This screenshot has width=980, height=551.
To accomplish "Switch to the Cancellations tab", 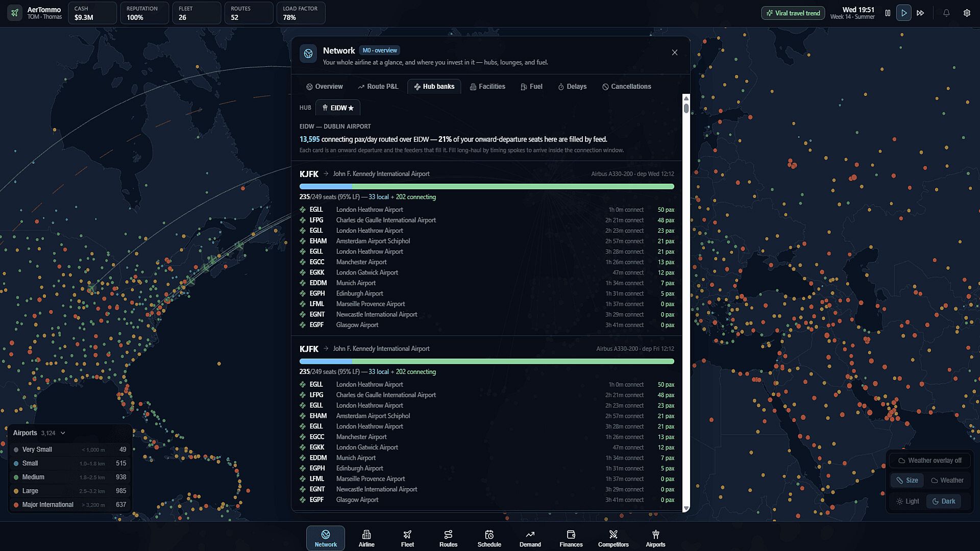I will pos(626,87).
